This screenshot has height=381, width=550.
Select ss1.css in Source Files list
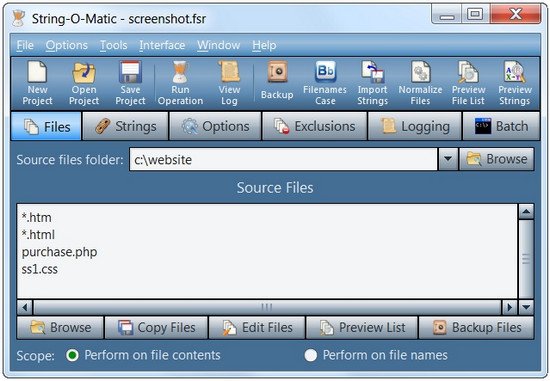pos(40,269)
